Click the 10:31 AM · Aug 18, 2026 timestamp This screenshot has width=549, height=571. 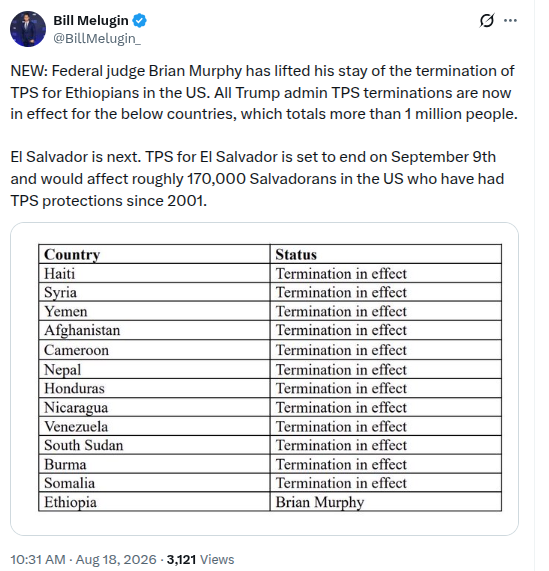click(x=83, y=559)
